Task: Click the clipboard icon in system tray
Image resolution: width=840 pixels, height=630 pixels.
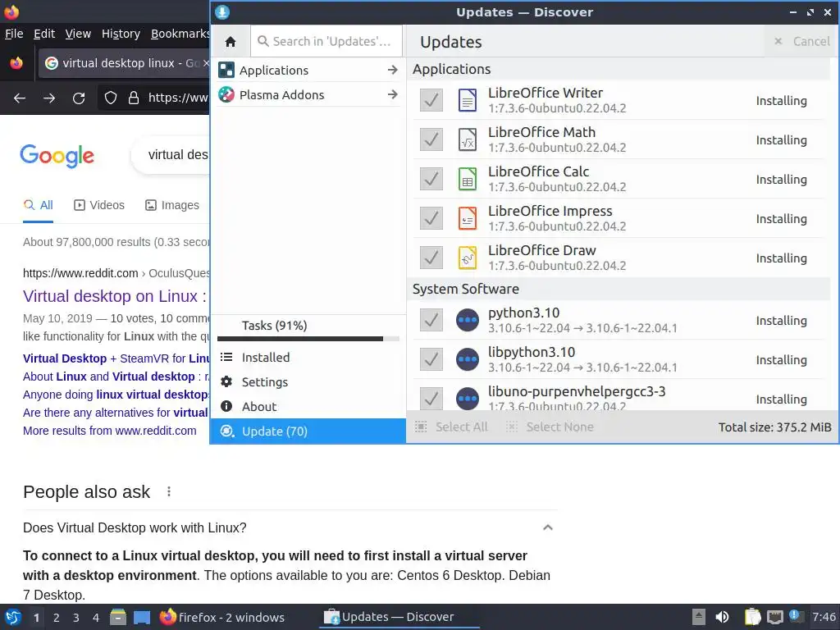Action: 753,617
